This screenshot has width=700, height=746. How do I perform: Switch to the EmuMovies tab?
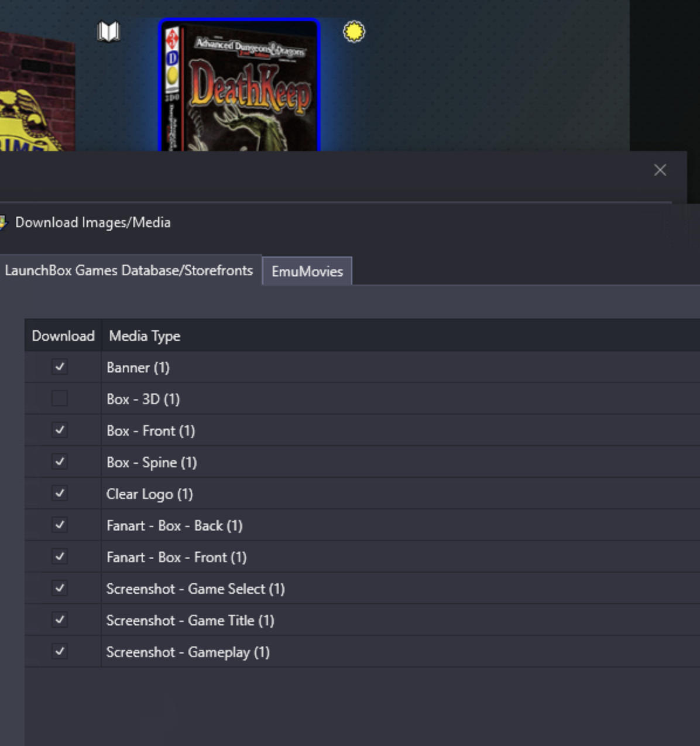307,271
